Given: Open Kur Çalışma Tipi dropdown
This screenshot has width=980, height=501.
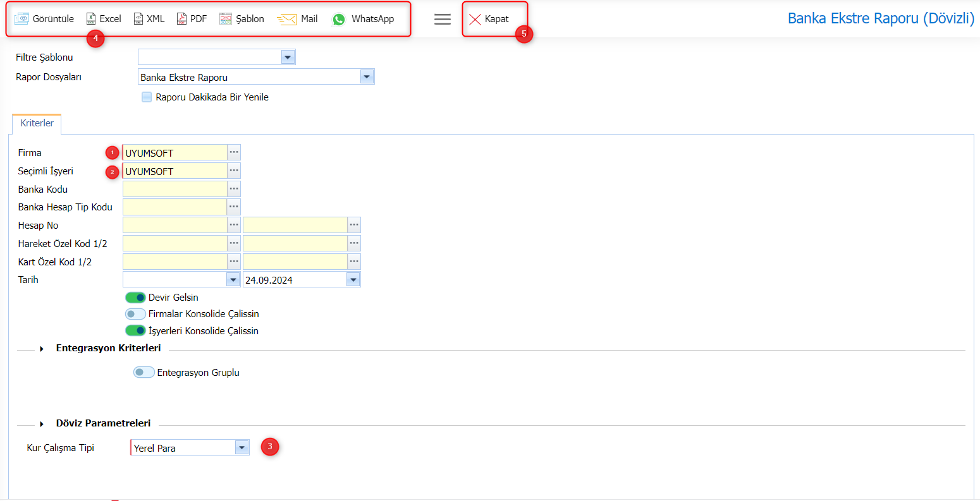Looking at the screenshot, I should pyautogui.click(x=242, y=447).
